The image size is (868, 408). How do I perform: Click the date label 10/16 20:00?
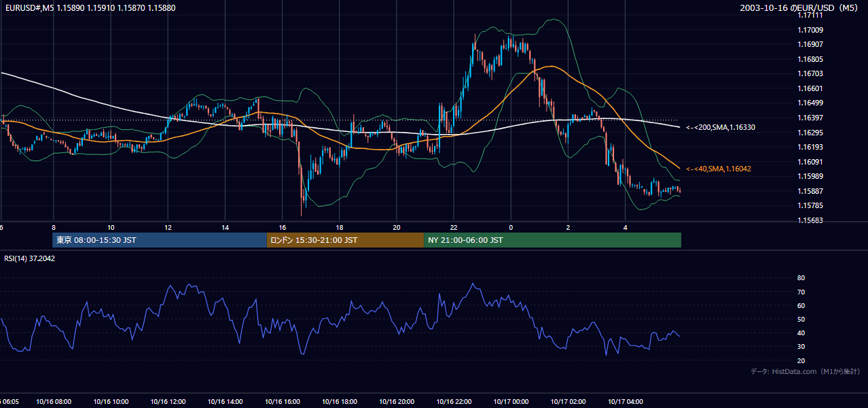396,402
